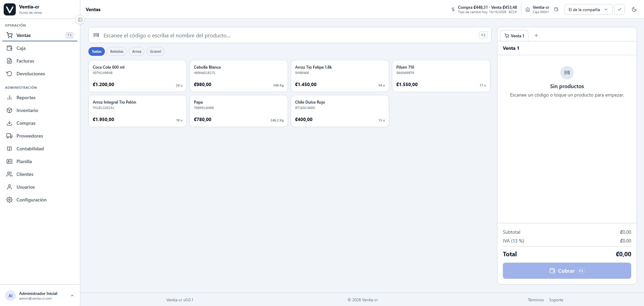
Task: Click the Planilla ID card icon
Action: click(x=9, y=161)
